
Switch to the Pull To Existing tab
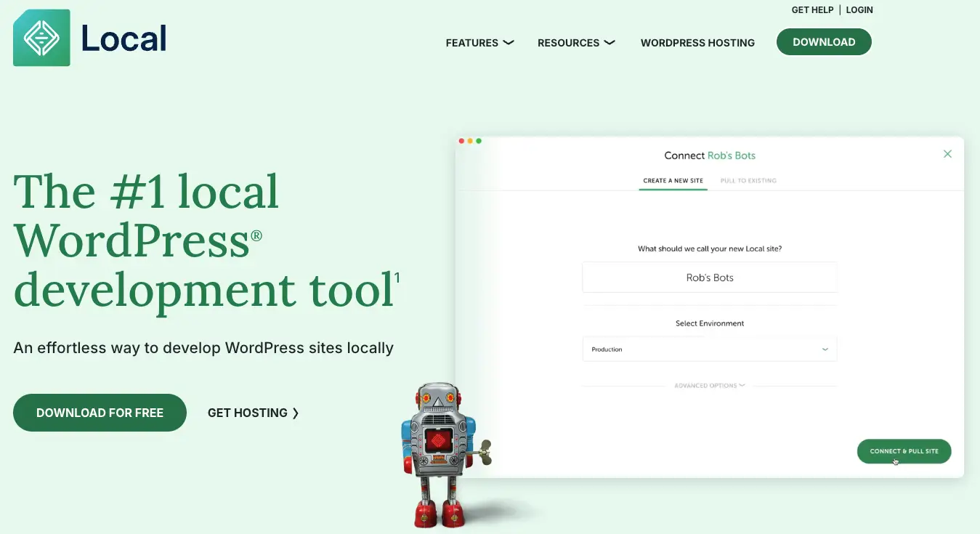[x=748, y=180]
